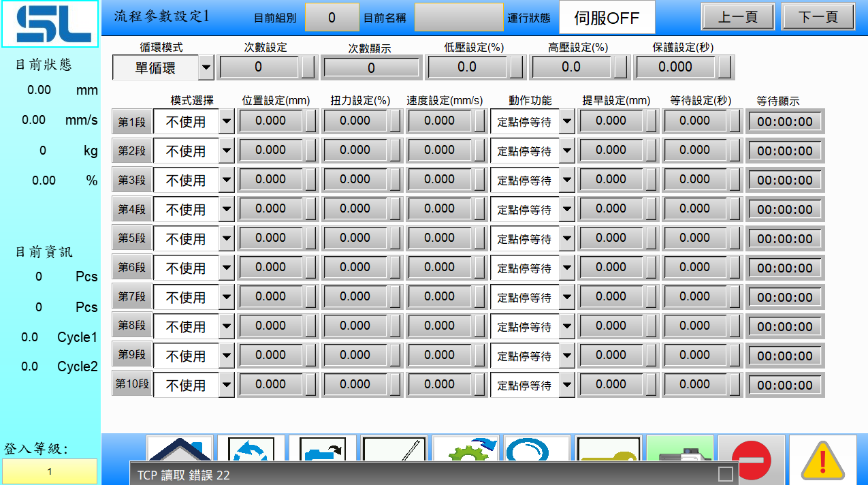This screenshot has width=868, height=485.
Task: Open the home screen icon in bottom toolbar
Action: pyautogui.click(x=180, y=448)
